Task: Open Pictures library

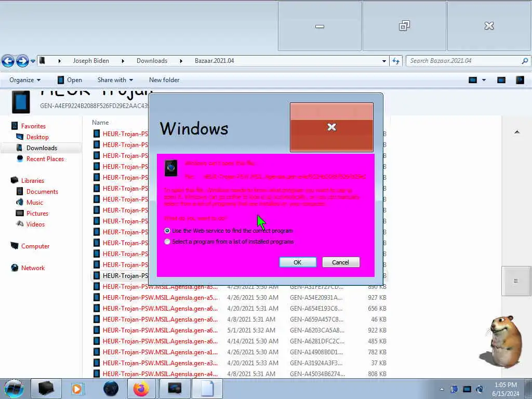Action: (x=37, y=213)
